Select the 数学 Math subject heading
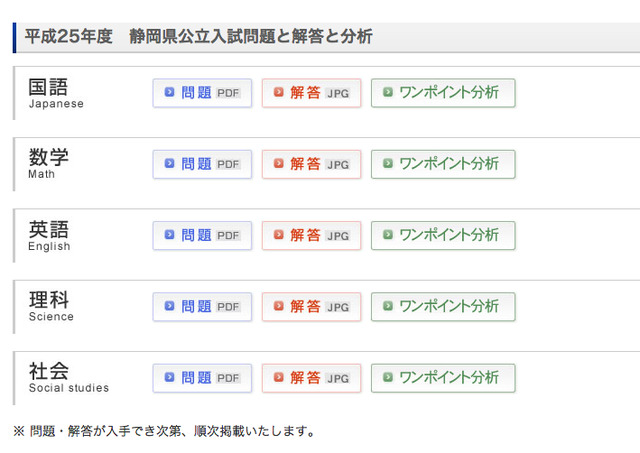640x453 pixels. tap(48, 163)
